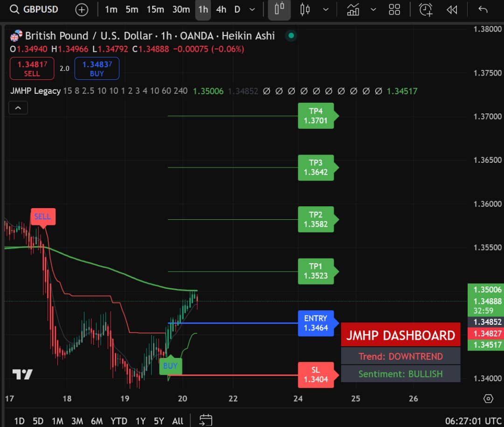Open the layout grid icon
Image resolution: width=504 pixels, height=427 pixels.
click(x=394, y=10)
